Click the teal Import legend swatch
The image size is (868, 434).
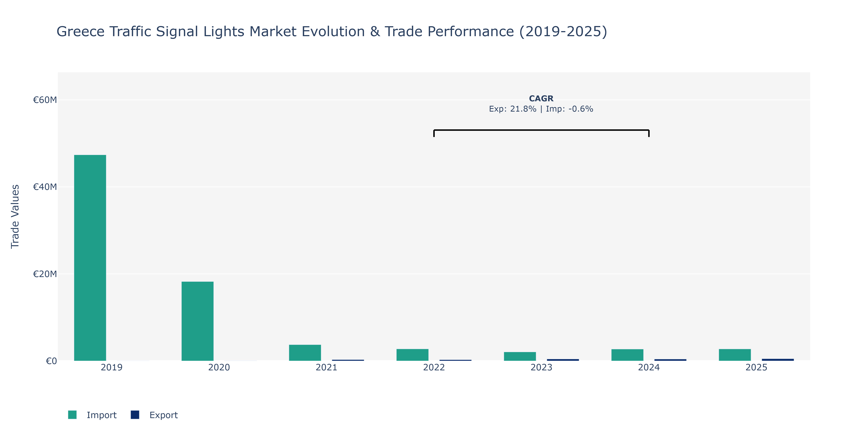pyautogui.click(x=72, y=415)
